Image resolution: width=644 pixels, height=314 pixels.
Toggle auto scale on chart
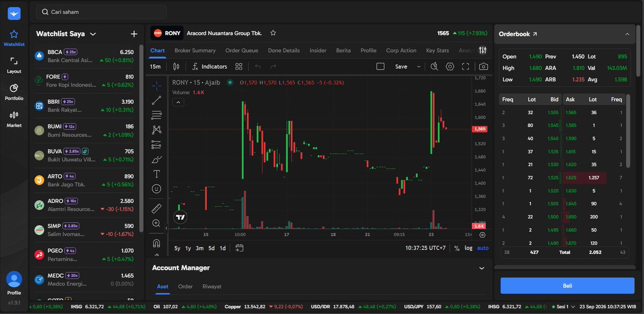tap(482, 248)
